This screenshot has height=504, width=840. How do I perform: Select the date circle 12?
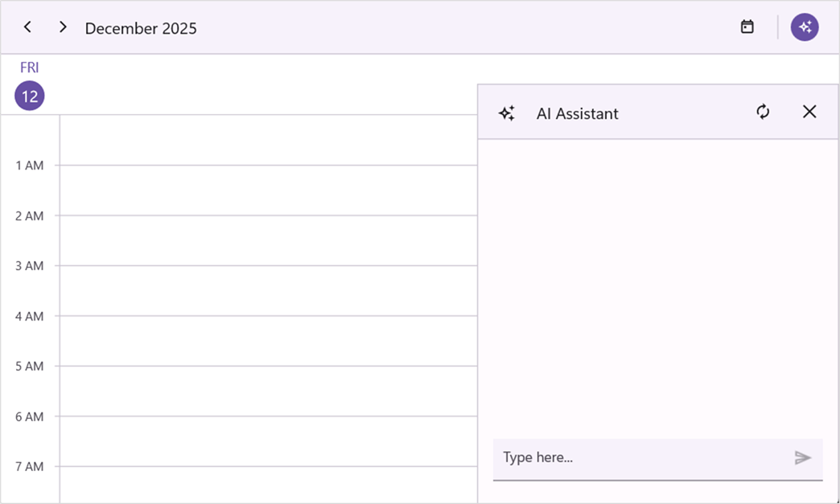tap(30, 96)
